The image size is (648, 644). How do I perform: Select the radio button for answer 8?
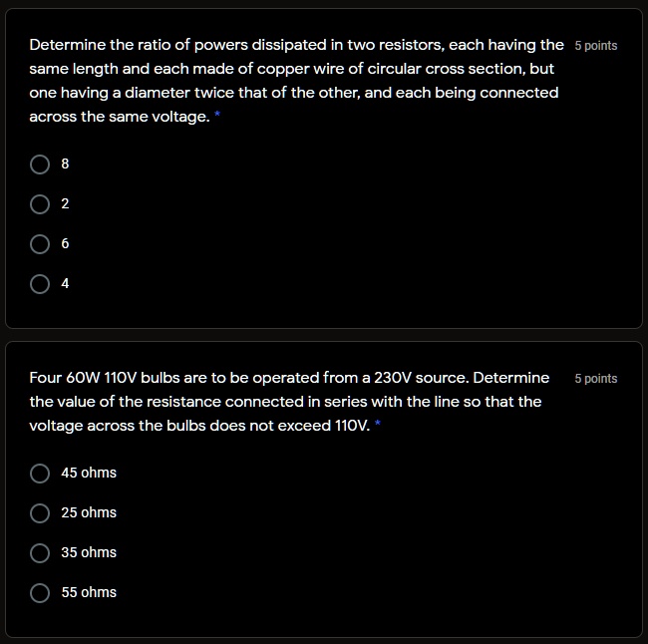click(x=40, y=163)
